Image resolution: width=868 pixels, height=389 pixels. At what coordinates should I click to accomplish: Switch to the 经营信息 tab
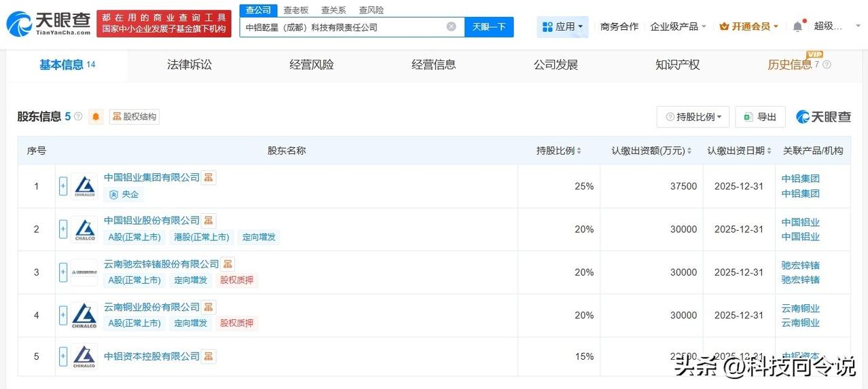tap(434, 65)
